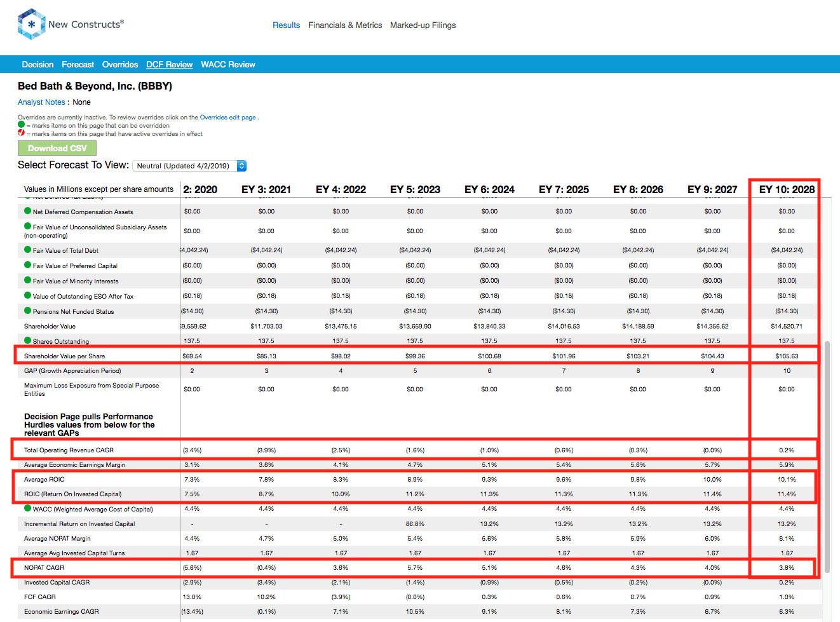Open the Results page
Image resolution: width=840 pixels, height=622 pixels.
(x=286, y=25)
